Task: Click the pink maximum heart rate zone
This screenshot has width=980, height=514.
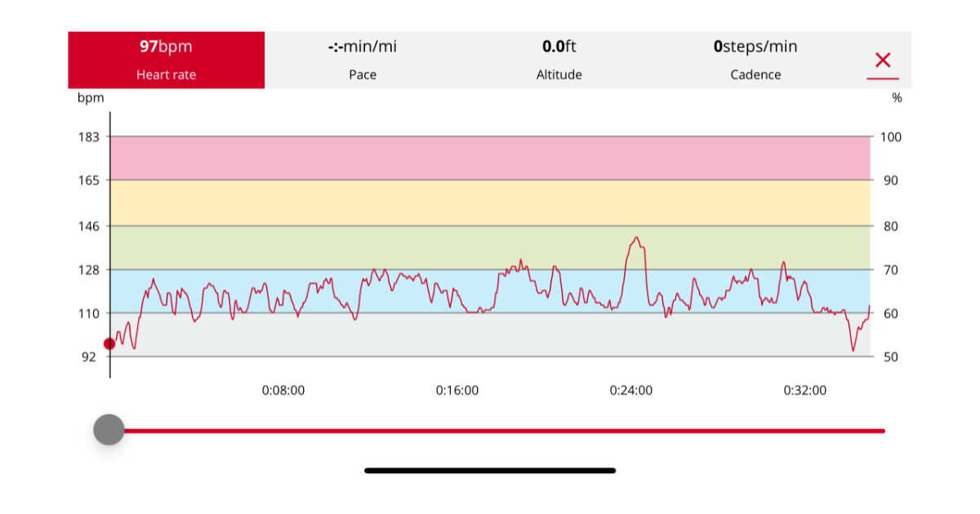Action: (491, 158)
